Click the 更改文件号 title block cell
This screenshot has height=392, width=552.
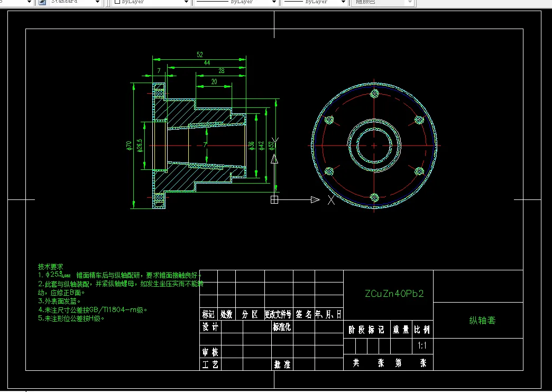tap(279, 314)
